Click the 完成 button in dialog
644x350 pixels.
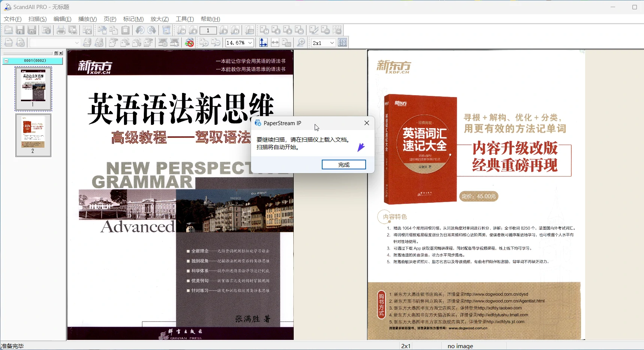[x=344, y=165]
